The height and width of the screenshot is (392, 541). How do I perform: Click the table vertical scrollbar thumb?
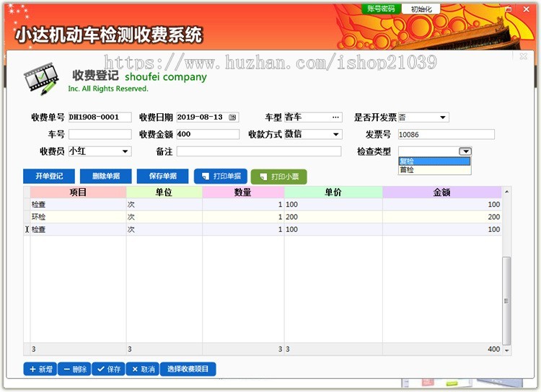tap(506, 300)
